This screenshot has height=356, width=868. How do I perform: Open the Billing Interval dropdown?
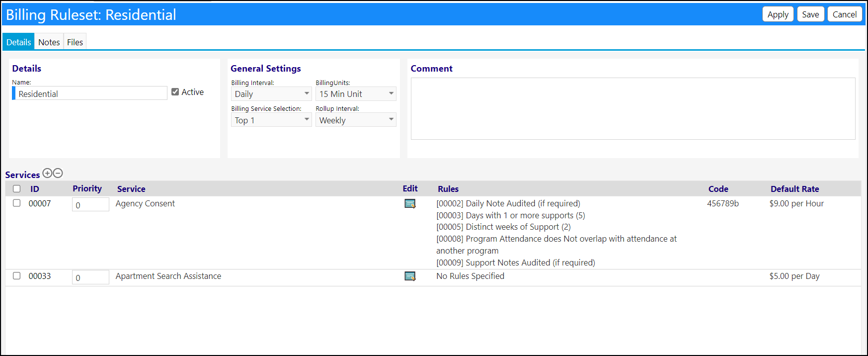tap(271, 93)
